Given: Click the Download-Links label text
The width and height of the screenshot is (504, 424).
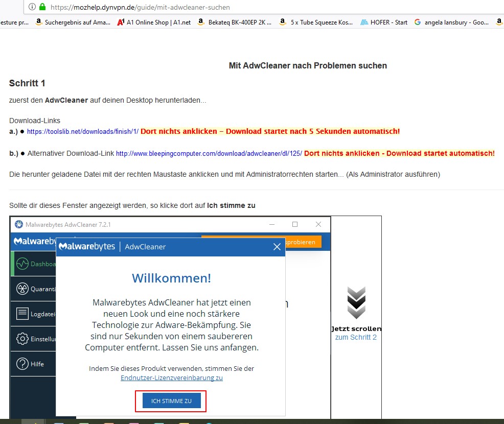Looking at the screenshot, I should click(35, 121).
